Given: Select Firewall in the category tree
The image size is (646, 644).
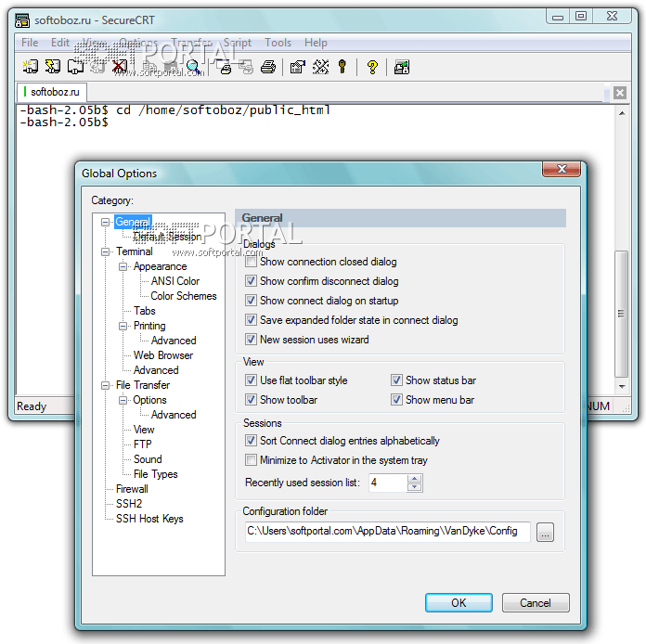Looking at the screenshot, I should [132, 489].
